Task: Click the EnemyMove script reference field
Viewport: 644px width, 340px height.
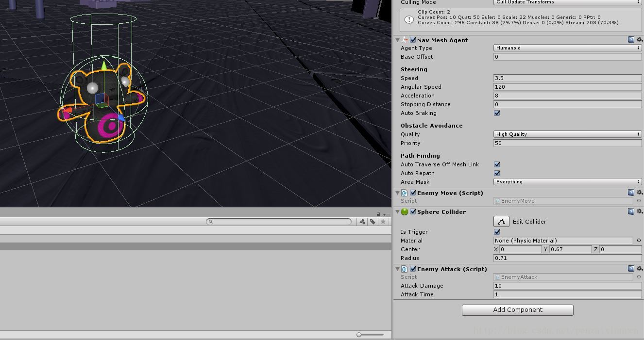Action: (563, 201)
